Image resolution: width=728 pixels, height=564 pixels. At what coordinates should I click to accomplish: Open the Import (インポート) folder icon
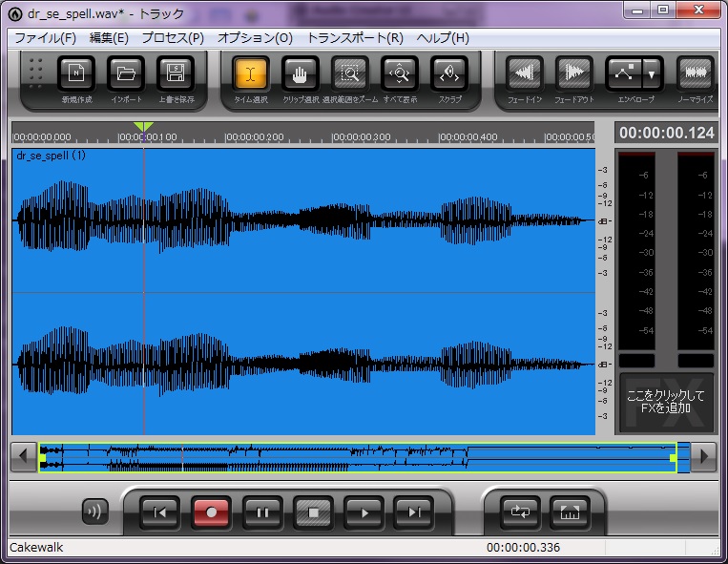tap(126, 73)
